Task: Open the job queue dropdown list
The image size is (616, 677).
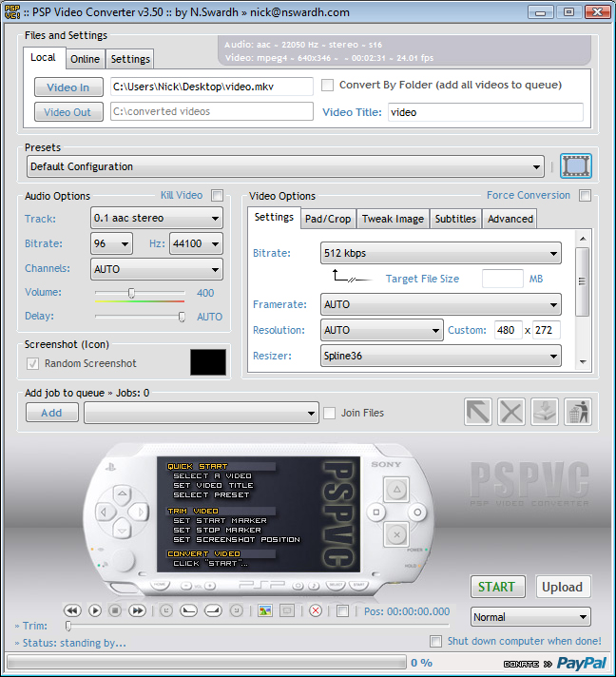Action: pyautogui.click(x=202, y=413)
